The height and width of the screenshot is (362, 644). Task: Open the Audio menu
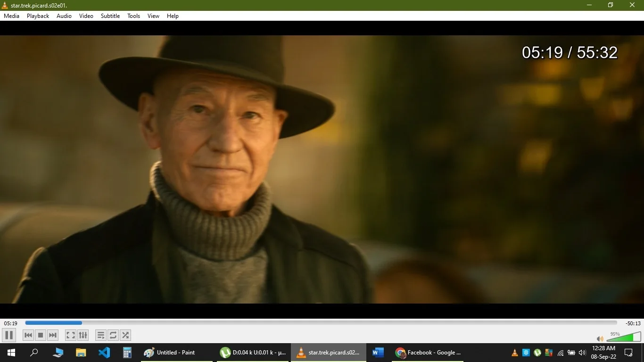click(64, 16)
